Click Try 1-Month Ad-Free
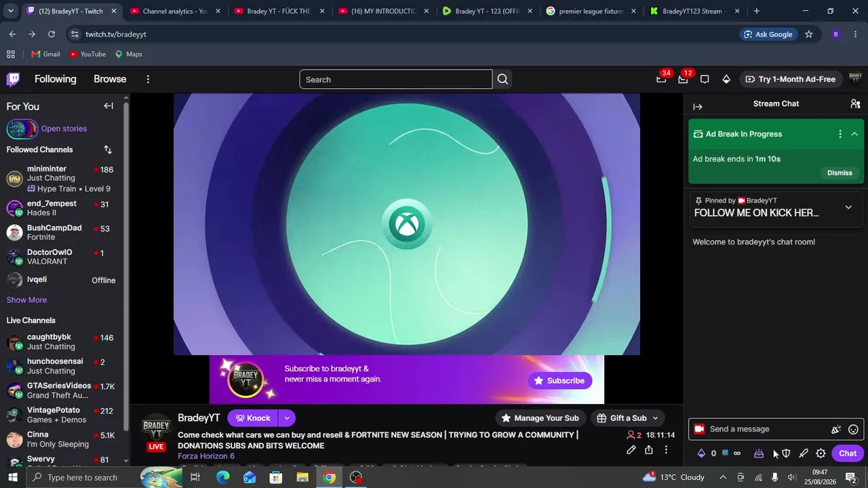 click(790, 79)
